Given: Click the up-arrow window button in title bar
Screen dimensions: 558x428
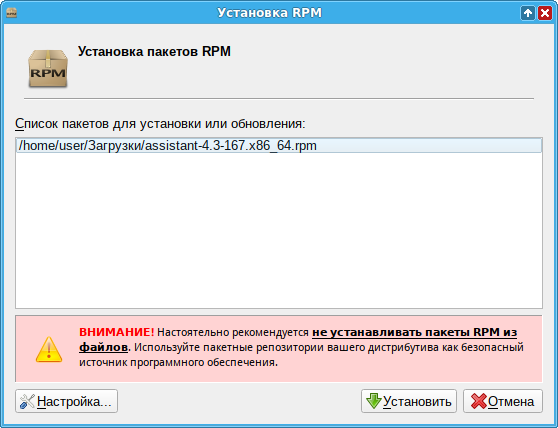Looking at the screenshot, I should click(x=528, y=13).
